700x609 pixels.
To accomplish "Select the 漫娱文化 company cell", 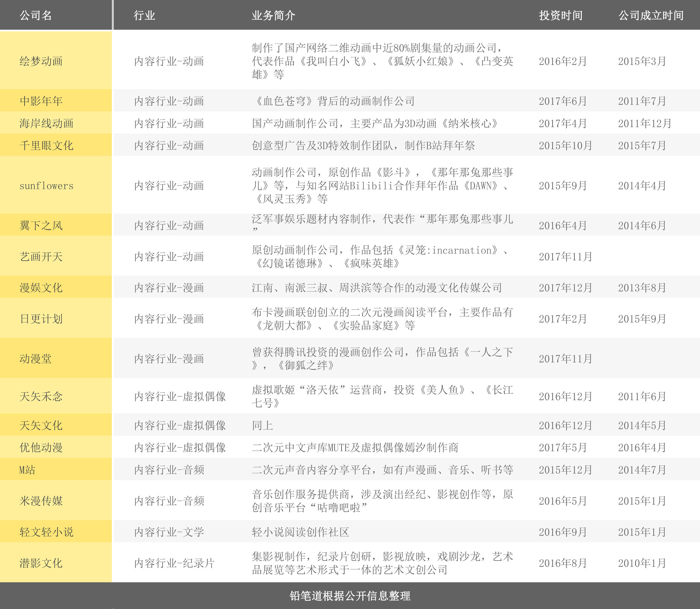I will (41, 288).
